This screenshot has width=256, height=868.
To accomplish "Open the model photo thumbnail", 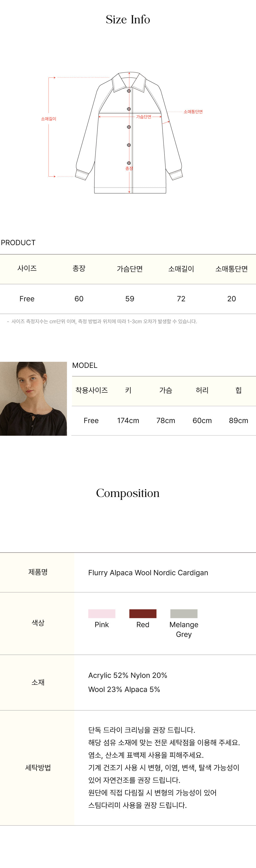I will [33, 398].
